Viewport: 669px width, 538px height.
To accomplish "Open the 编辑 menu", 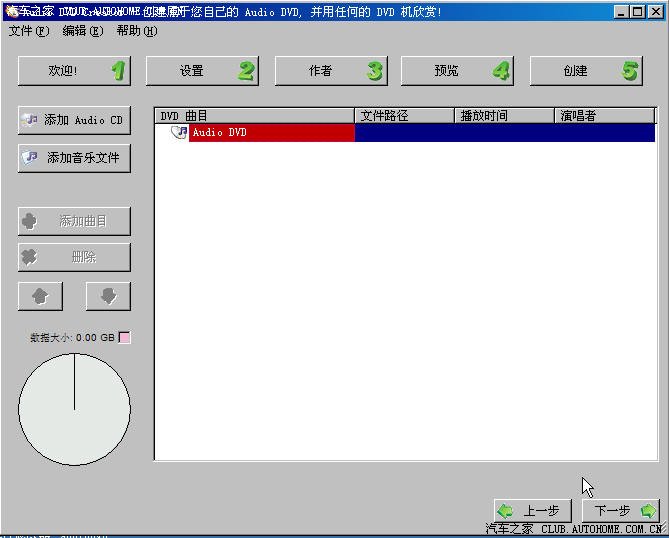I will [x=82, y=31].
